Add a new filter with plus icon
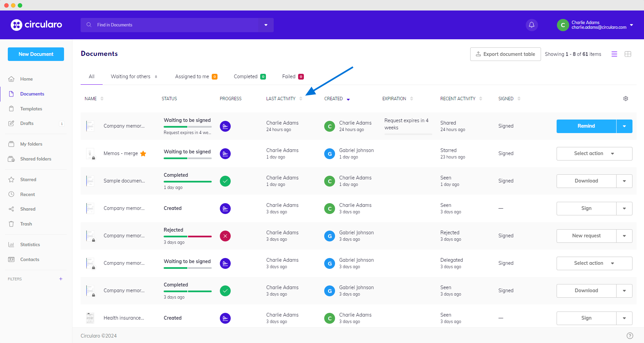This screenshot has width=644, height=343. pyautogui.click(x=61, y=279)
